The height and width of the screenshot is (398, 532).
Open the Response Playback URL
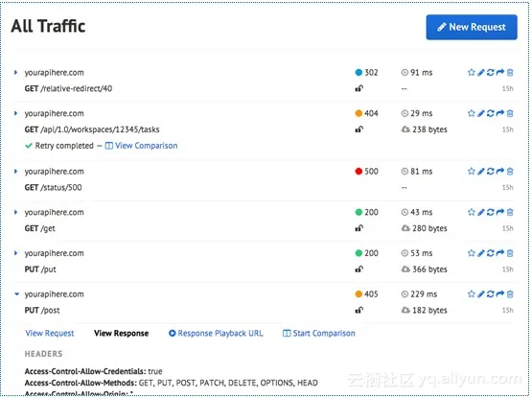[x=216, y=334]
